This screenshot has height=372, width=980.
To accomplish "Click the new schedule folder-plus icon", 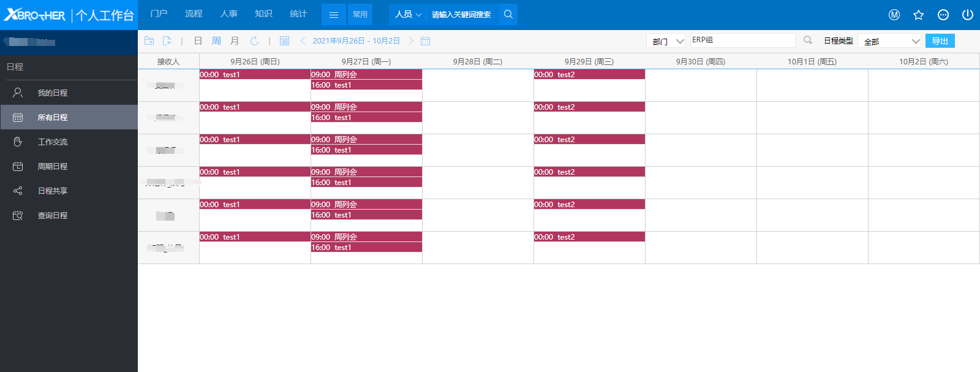I will tap(149, 41).
